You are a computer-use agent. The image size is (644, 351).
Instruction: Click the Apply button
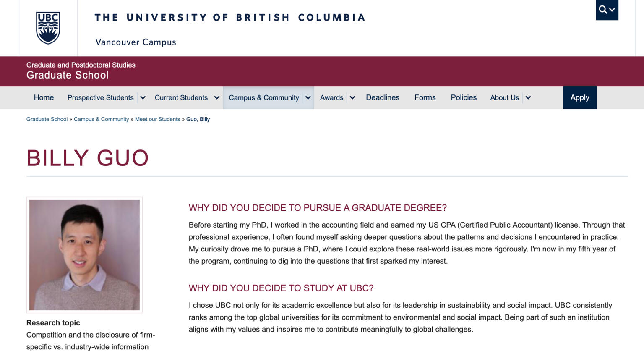579,97
